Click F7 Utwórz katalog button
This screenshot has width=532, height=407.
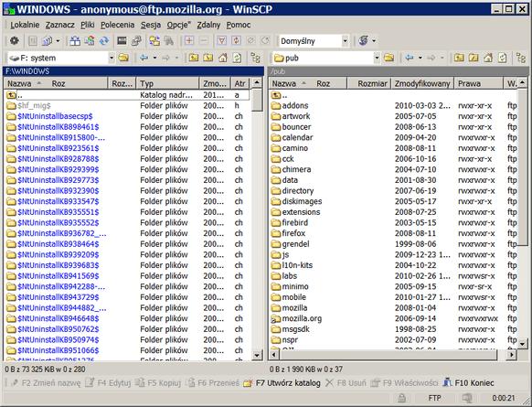[282, 383]
